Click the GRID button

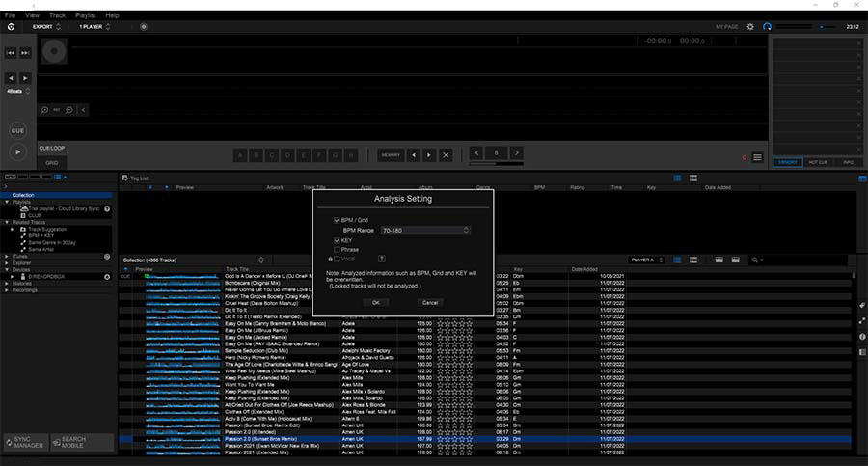click(52, 163)
